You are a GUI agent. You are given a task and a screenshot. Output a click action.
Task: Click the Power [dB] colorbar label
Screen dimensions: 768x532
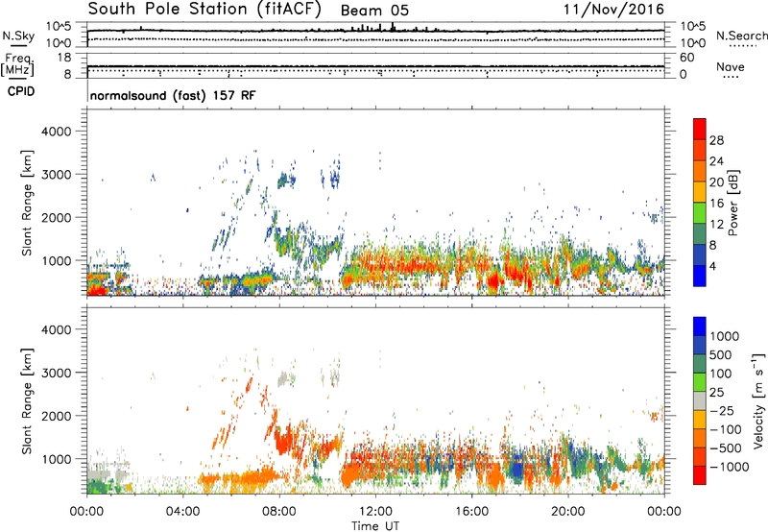click(732, 203)
